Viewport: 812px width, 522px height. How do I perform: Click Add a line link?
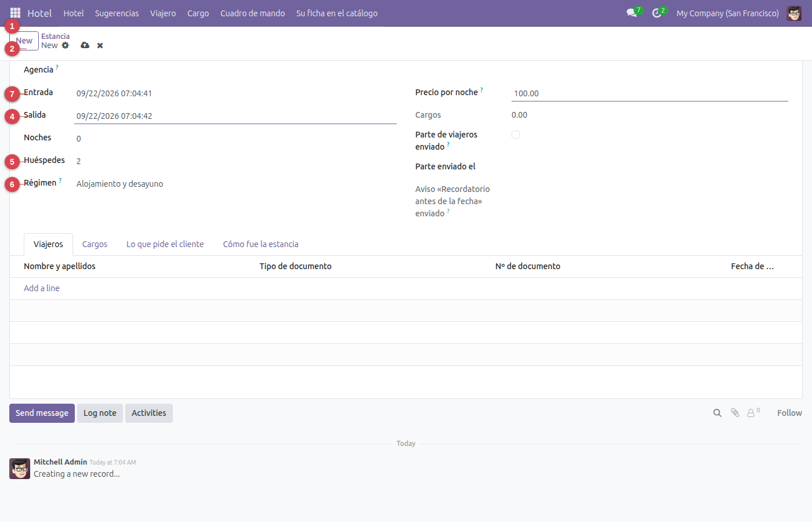pyautogui.click(x=42, y=288)
